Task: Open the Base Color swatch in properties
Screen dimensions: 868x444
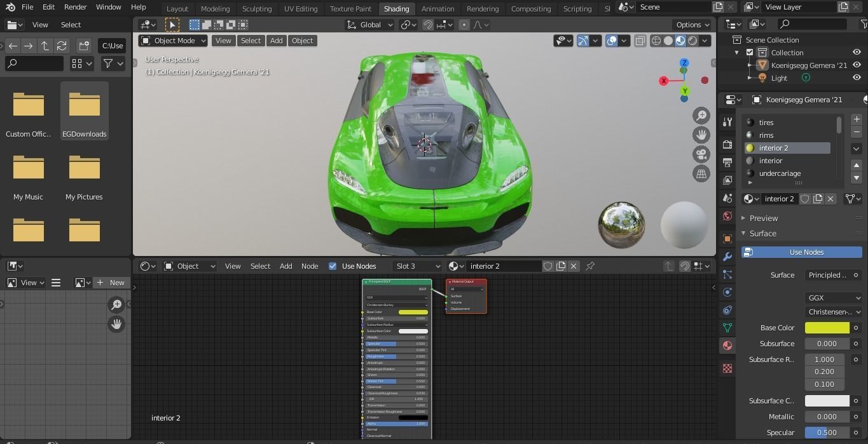Action: click(x=827, y=328)
